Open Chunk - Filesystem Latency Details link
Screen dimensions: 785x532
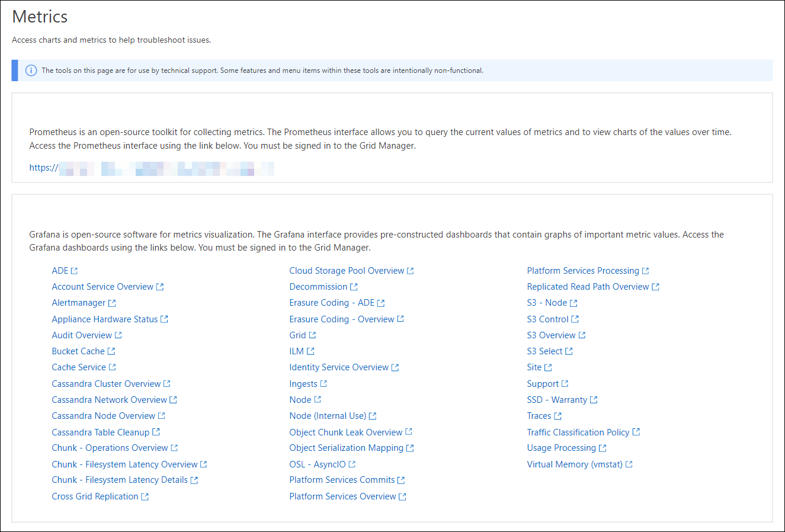point(120,480)
